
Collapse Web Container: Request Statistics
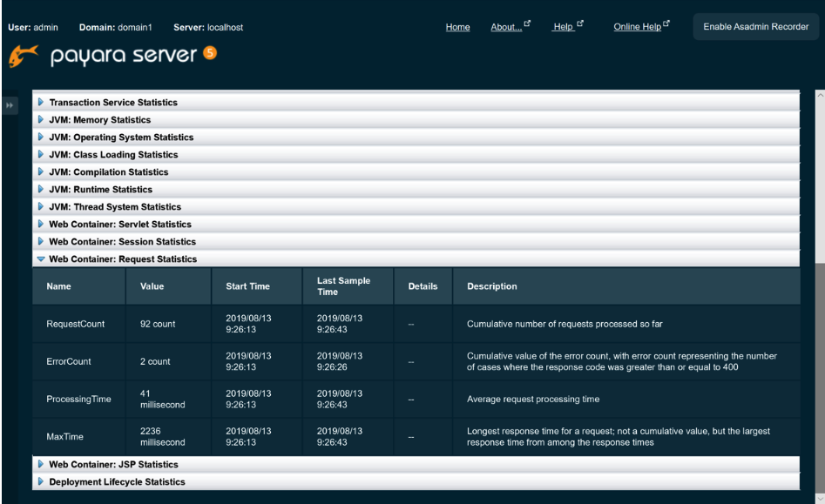(123, 259)
